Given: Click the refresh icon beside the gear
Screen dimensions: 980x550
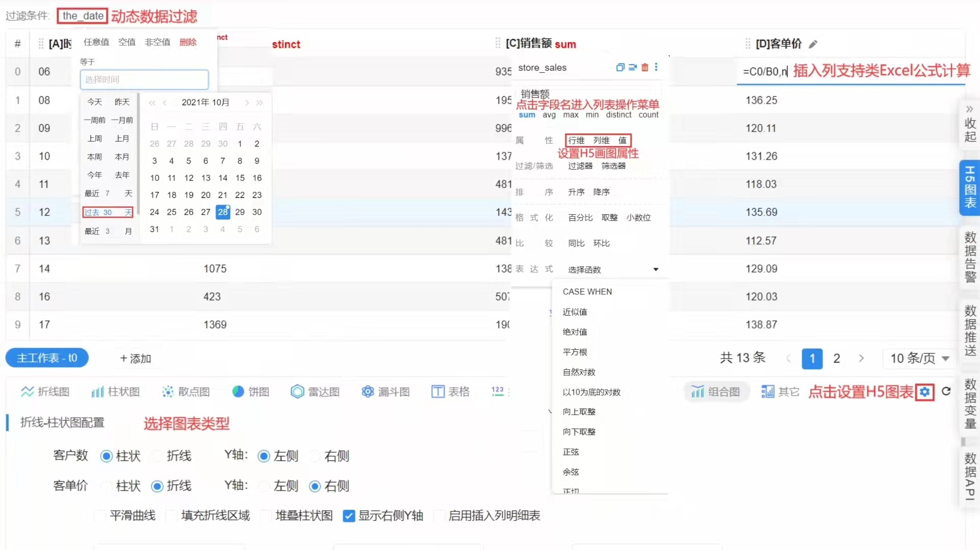Looking at the screenshot, I should (x=946, y=391).
